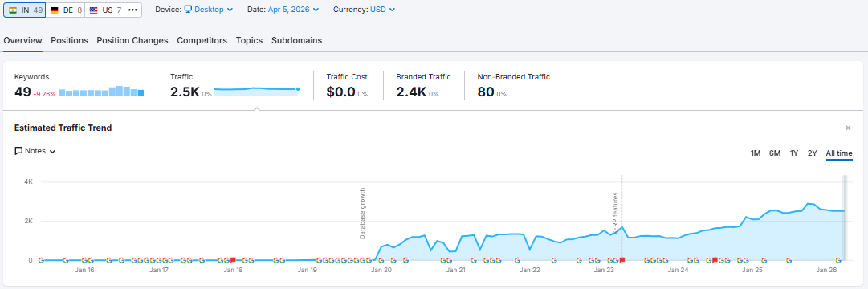Click the Traffic Cost value $0.0

click(x=341, y=92)
